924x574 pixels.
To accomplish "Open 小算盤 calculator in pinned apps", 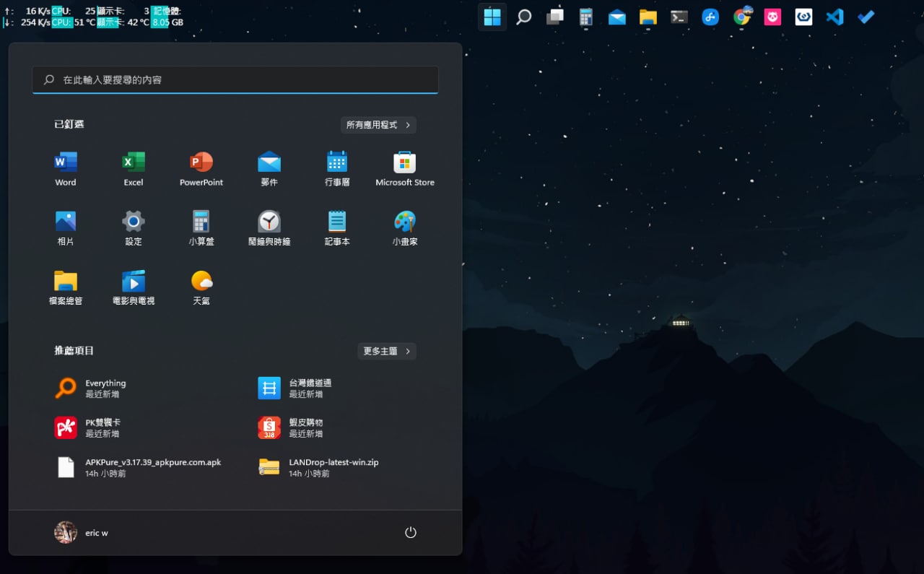I will [201, 228].
